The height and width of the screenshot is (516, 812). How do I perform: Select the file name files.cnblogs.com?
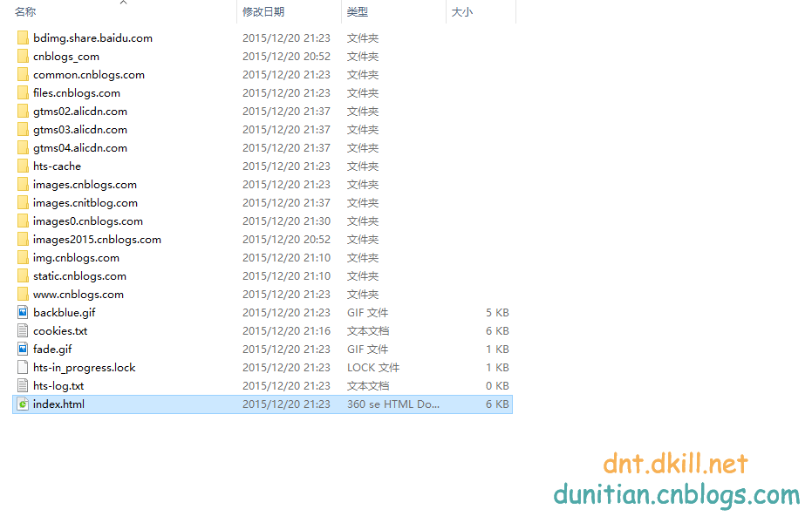coord(77,92)
